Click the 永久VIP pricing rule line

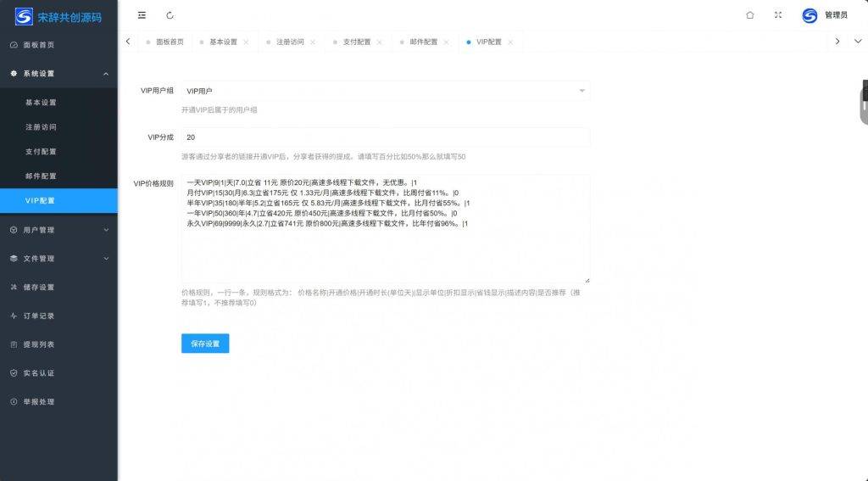[327, 224]
